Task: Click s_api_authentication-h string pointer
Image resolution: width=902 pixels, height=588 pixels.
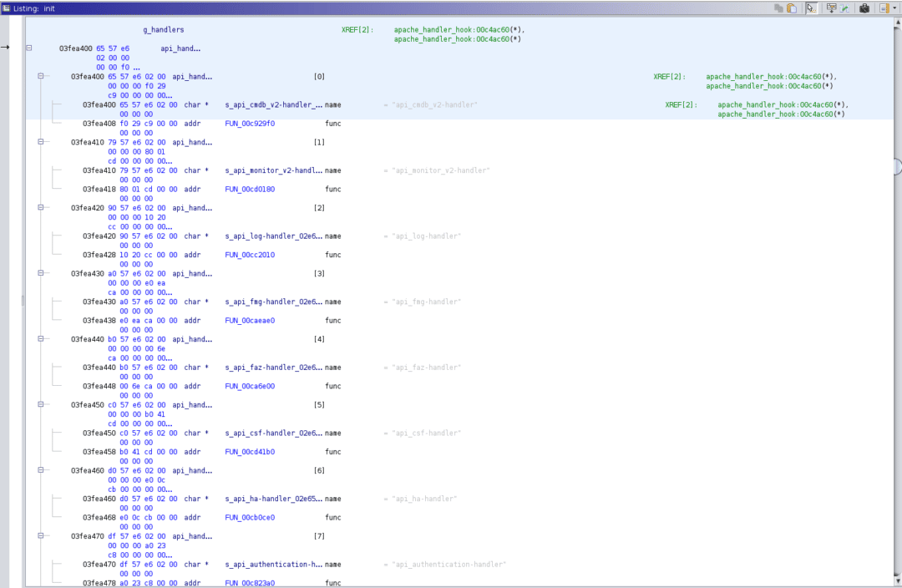Action: point(273,564)
